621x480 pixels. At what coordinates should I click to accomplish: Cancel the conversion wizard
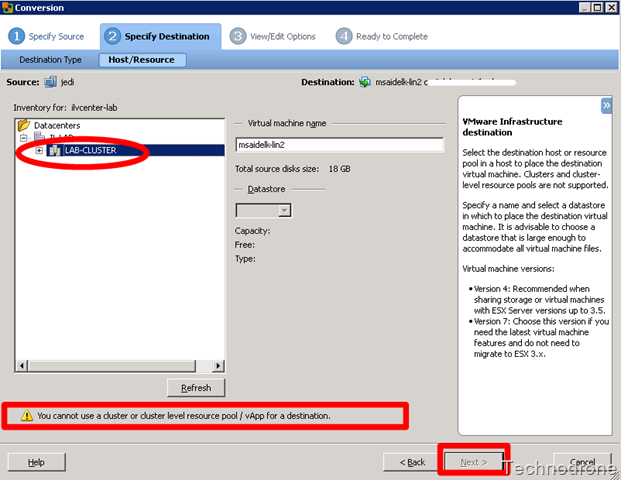tap(583, 462)
